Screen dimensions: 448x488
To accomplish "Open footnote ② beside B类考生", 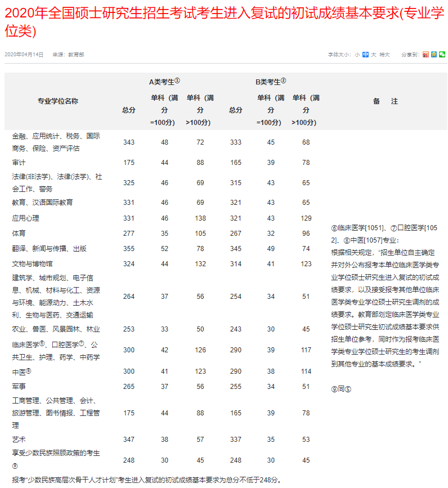I will pos(284,80).
